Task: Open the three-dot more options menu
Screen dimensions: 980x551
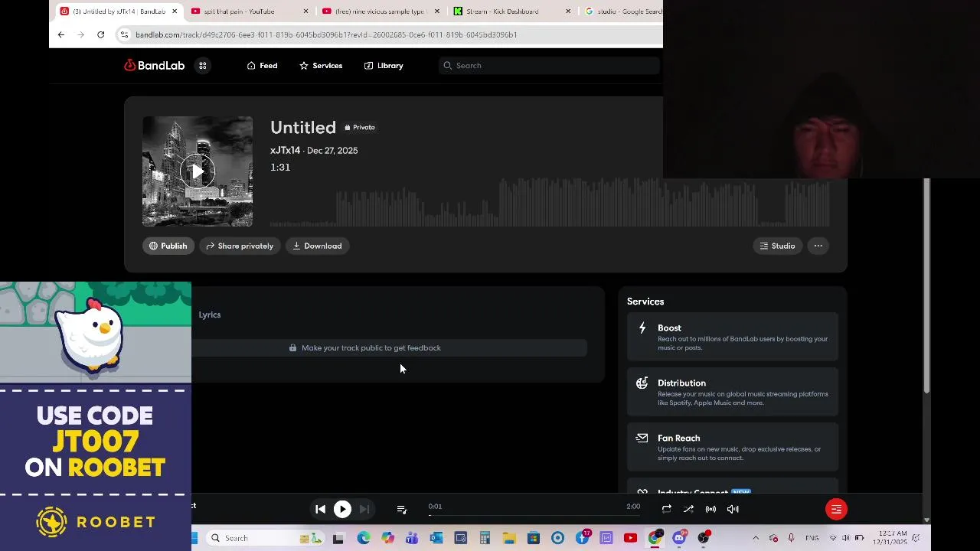Action: tap(818, 246)
